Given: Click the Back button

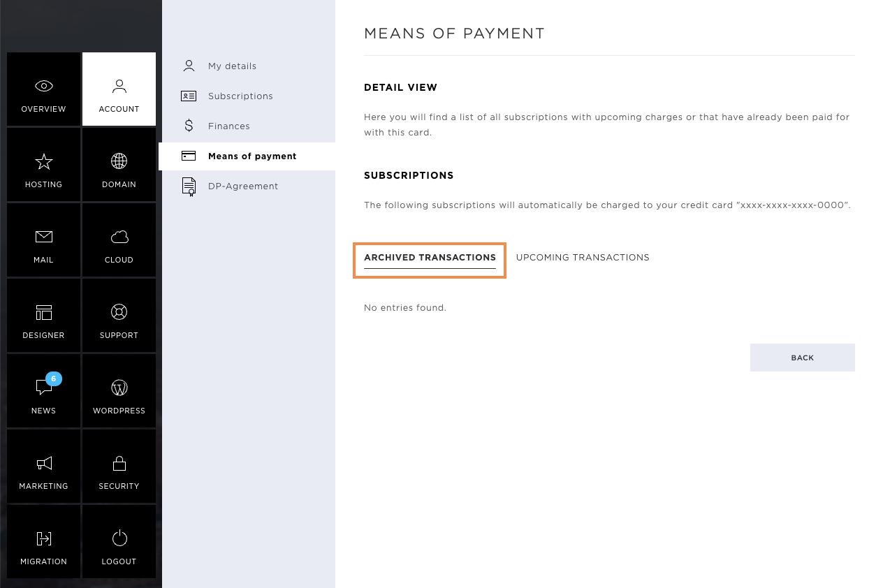Looking at the screenshot, I should click(x=803, y=358).
